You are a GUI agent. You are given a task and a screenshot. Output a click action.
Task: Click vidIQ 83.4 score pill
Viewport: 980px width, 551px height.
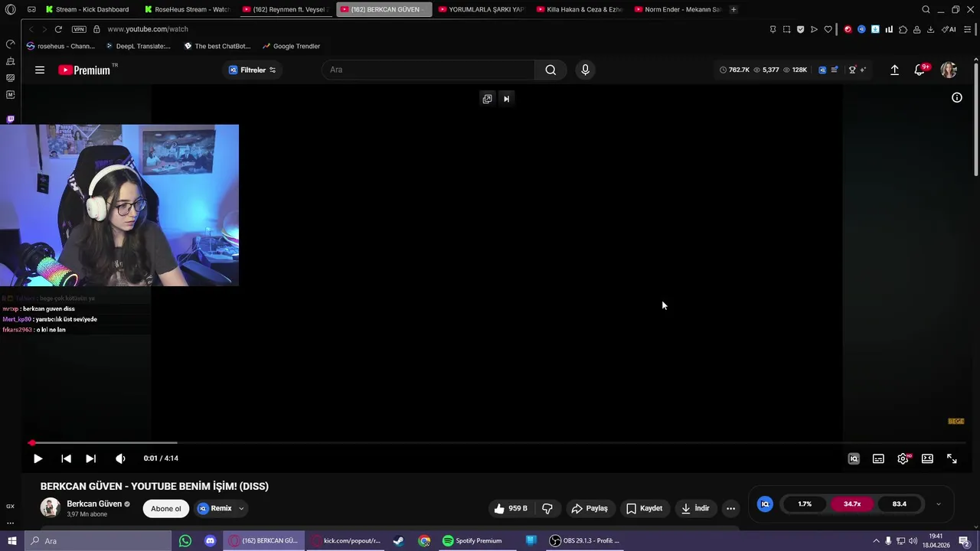tap(900, 504)
